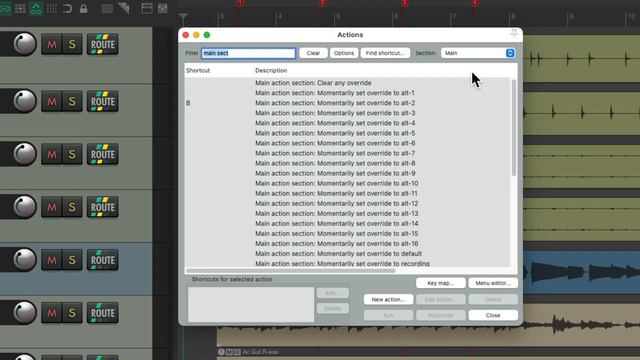Sort by the Description column header
640x360 pixels.
pyautogui.click(x=271, y=70)
